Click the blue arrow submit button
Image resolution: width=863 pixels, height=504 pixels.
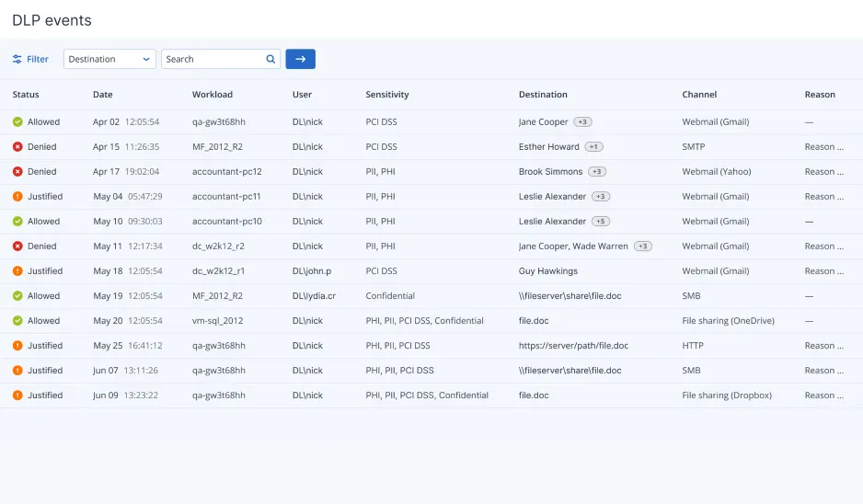(300, 59)
